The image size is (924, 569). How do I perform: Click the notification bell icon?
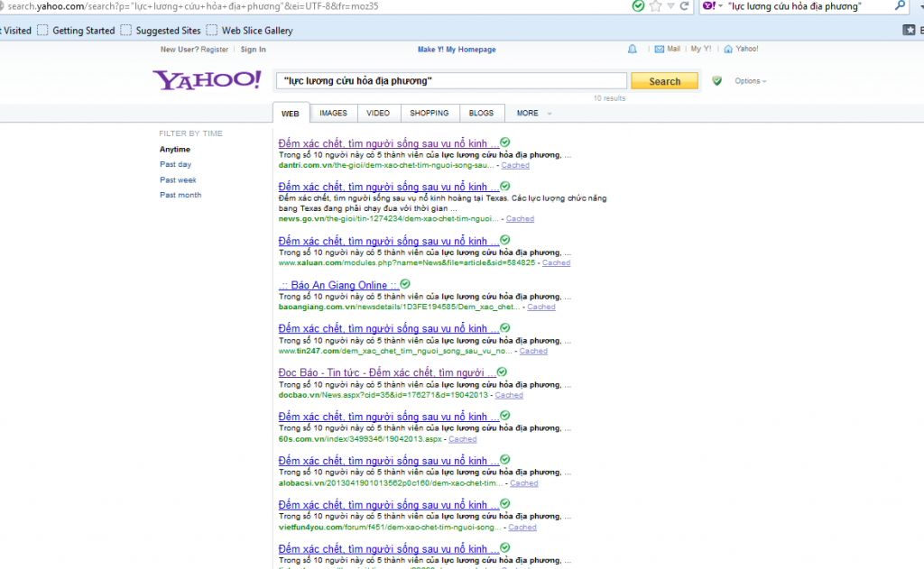tap(633, 50)
